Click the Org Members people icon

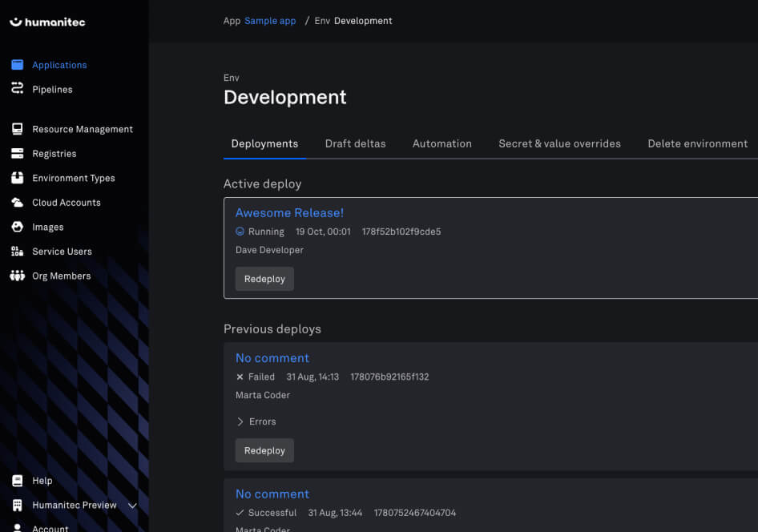(x=17, y=276)
